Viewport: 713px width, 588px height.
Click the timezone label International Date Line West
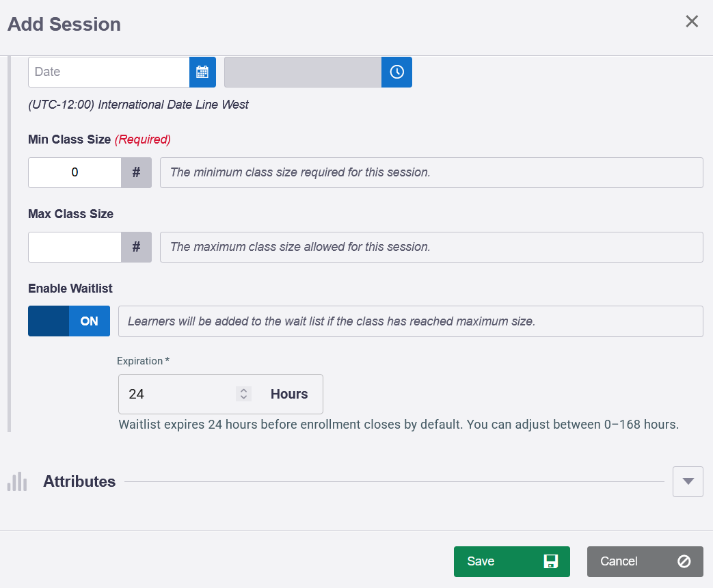(137, 105)
